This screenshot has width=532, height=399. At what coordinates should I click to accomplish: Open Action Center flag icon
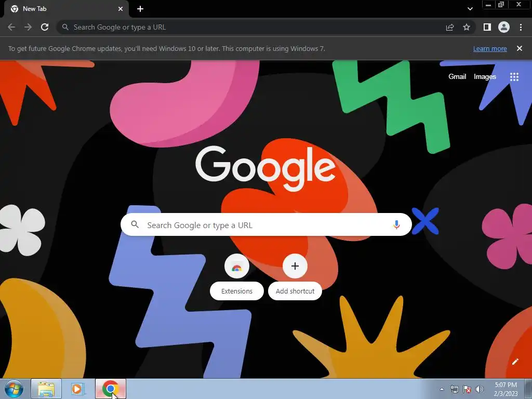pos(467,389)
